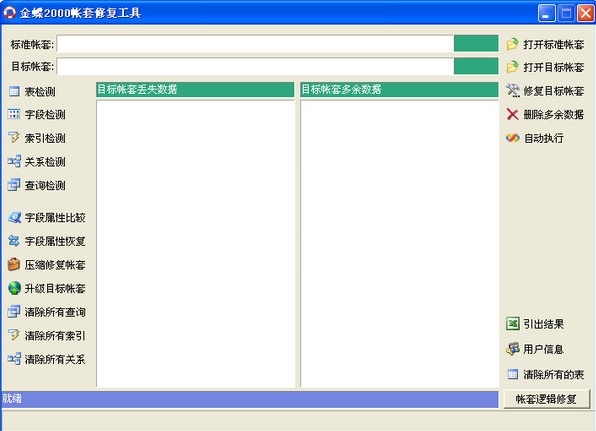The height and width of the screenshot is (431, 596).
Task: Click the 表检测 table check icon
Action: point(14,91)
